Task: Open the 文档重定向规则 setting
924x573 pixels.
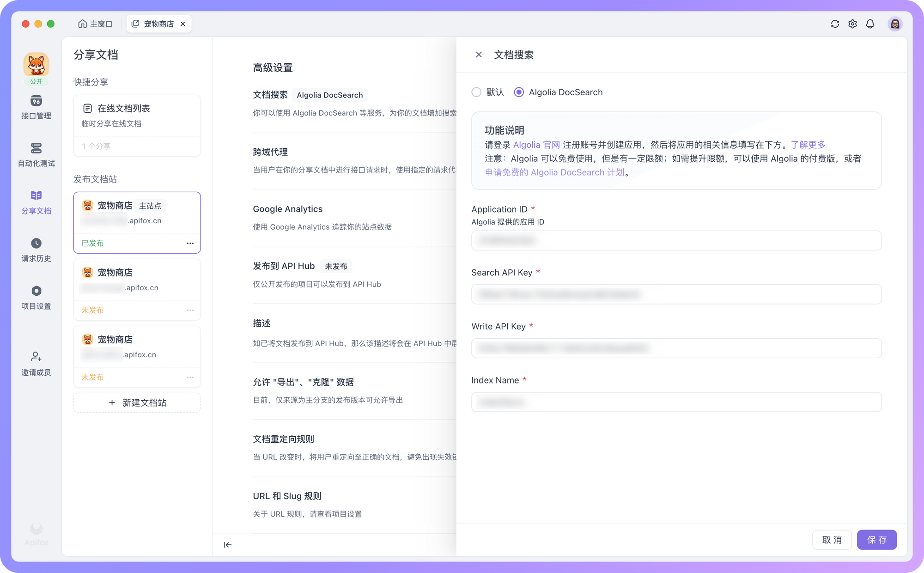Action: click(x=354, y=447)
